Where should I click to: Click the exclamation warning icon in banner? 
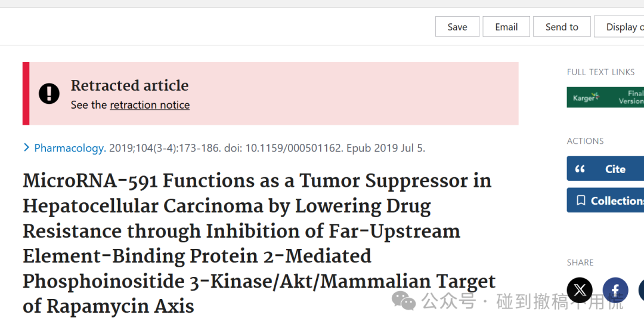click(49, 94)
